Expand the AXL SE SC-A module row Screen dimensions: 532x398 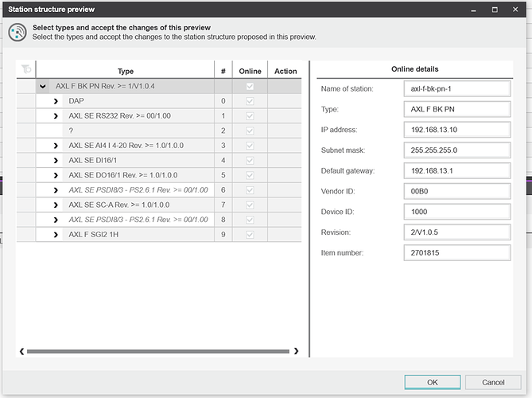click(x=56, y=205)
